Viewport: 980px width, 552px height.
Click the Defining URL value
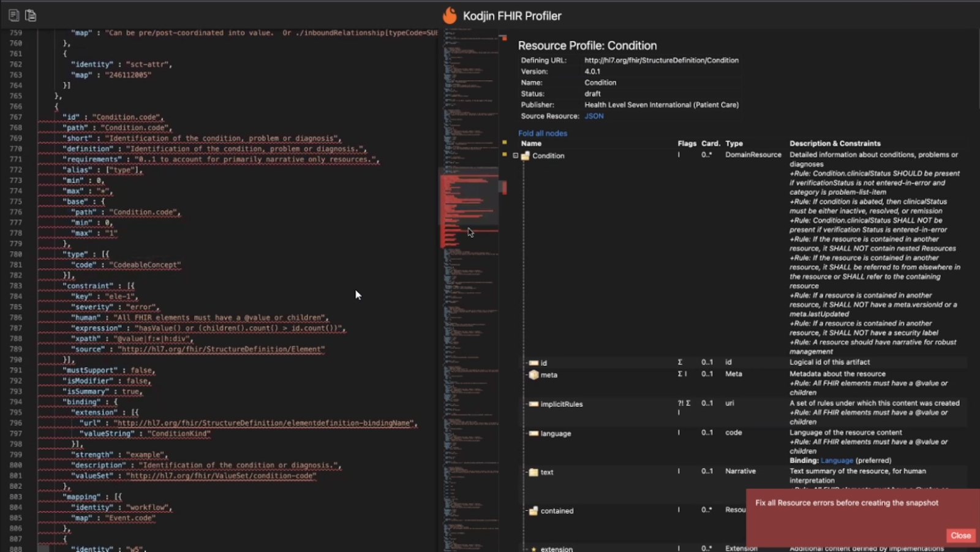(x=661, y=60)
